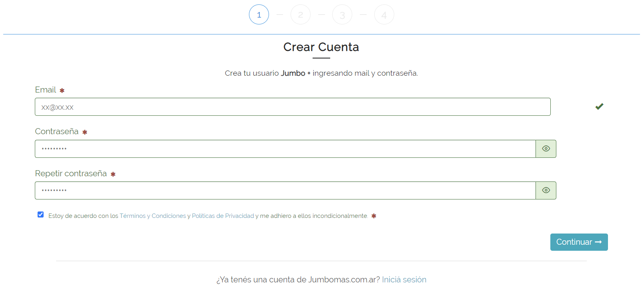Click the Continuar button
This screenshot has width=644, height=292.
579,242
